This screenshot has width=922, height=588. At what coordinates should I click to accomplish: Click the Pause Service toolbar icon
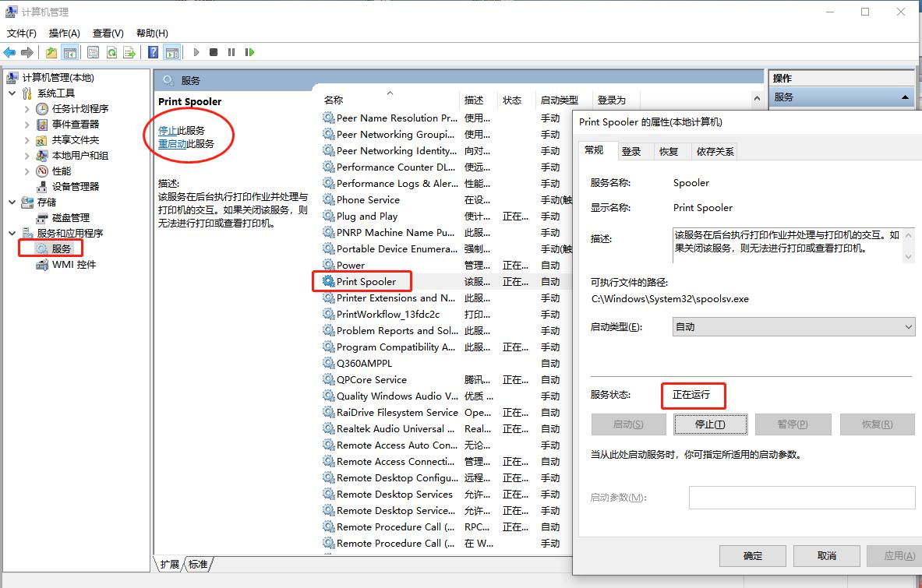pyautogui.click(x=230, y=52)
